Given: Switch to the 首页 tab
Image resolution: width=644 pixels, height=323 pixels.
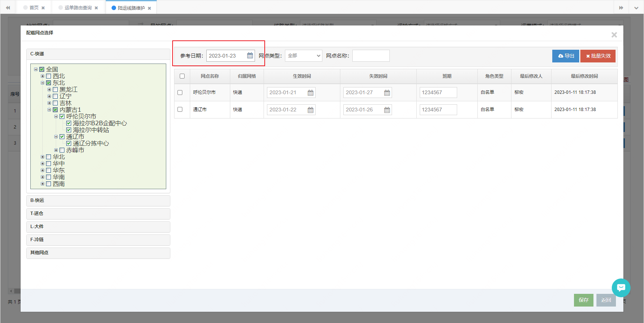Looking at the screenshot, I should pos(34,7).
